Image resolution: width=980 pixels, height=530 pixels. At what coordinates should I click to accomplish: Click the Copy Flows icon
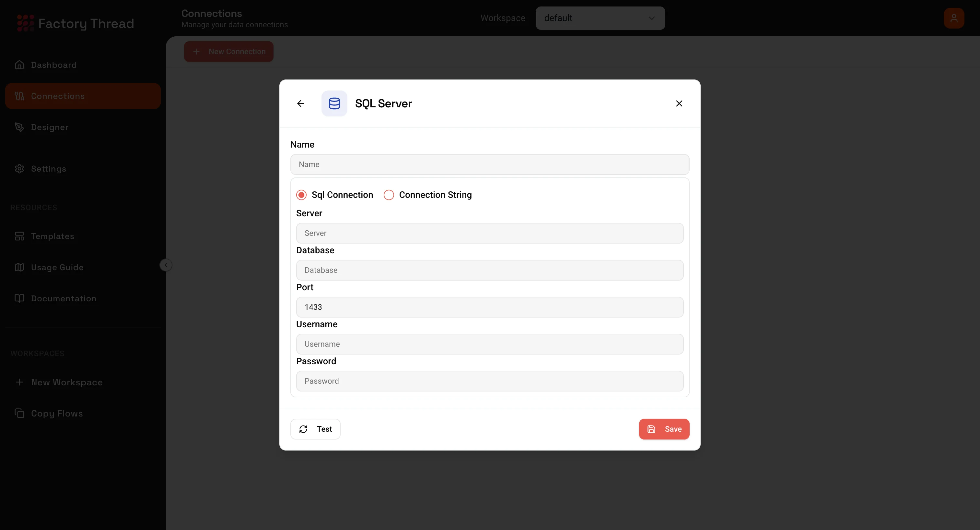pyautogui.click(x=19, y=413)
